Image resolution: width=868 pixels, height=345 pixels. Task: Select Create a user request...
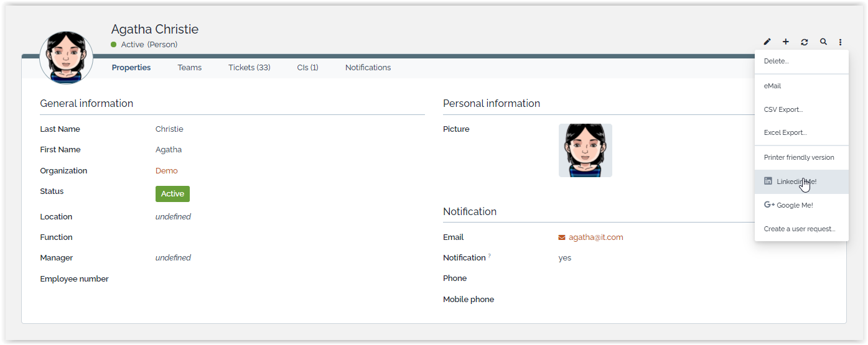799,229
